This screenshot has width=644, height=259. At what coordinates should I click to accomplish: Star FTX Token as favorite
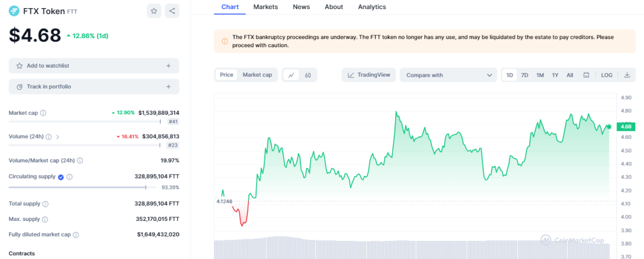point(154,11)
